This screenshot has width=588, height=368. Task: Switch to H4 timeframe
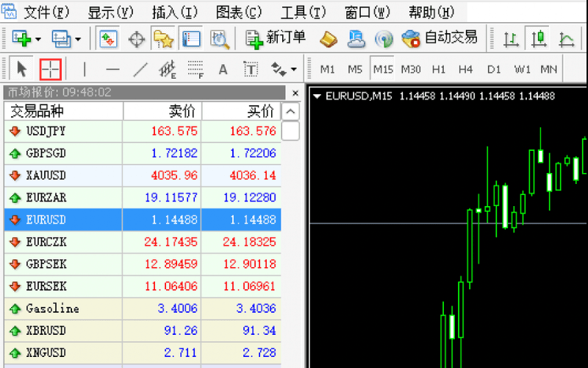[x=465, y=69]
